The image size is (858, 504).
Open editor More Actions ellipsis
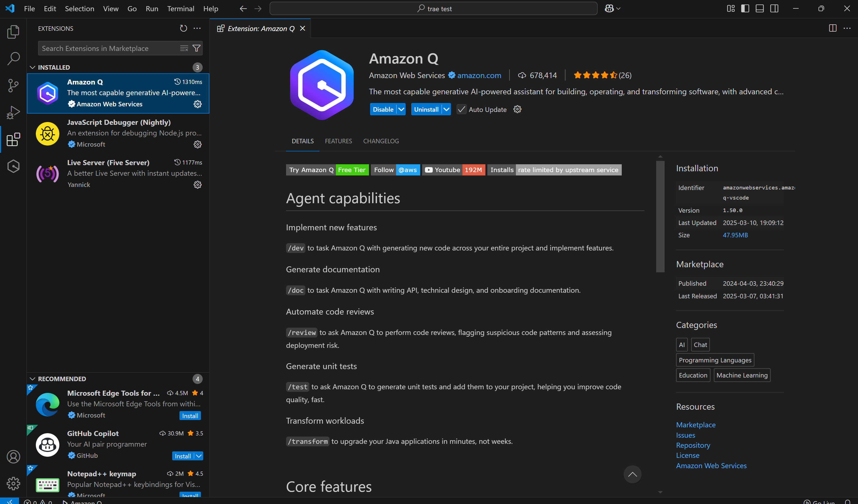847,28
